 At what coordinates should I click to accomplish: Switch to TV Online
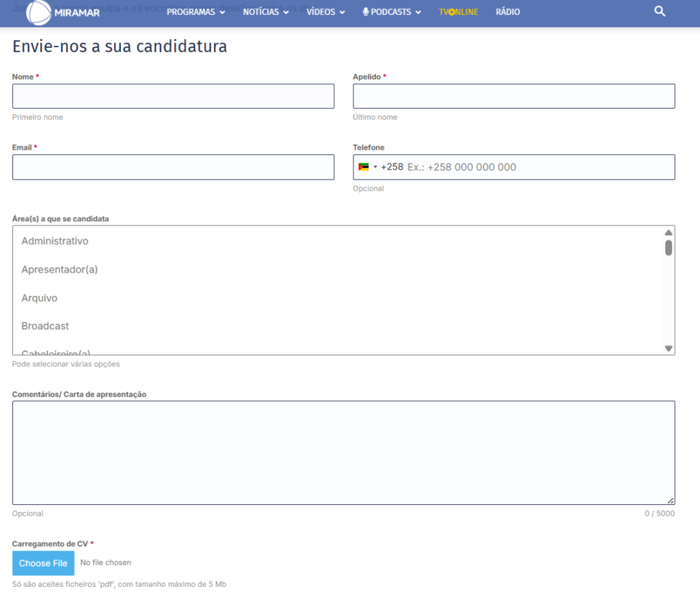(458, 12)
